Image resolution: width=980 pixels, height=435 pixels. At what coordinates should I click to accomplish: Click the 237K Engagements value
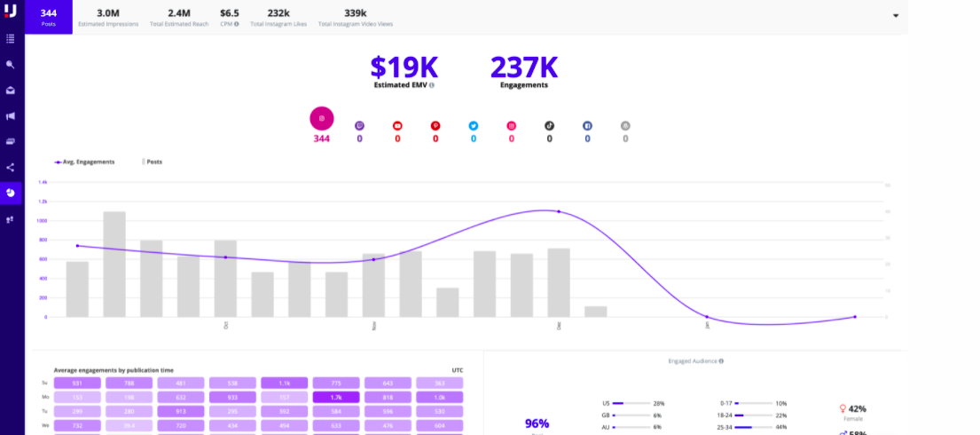click(x=524, y=67)
